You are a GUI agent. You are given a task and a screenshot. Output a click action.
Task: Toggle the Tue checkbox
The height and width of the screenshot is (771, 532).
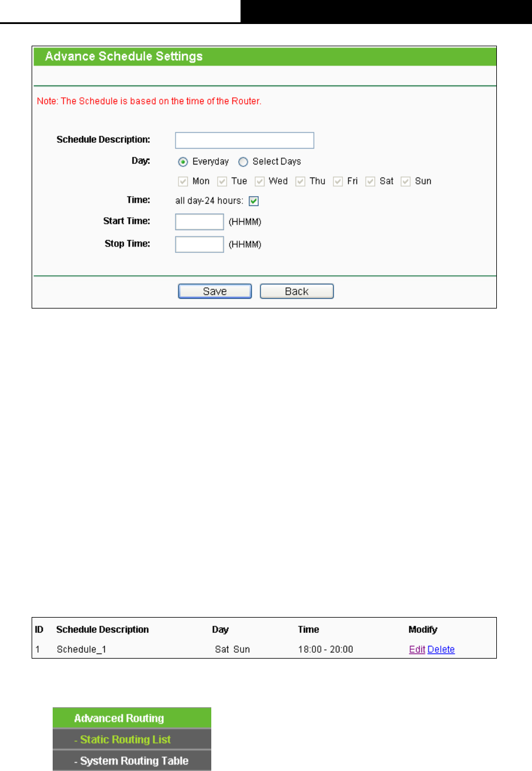click(222, 181)
